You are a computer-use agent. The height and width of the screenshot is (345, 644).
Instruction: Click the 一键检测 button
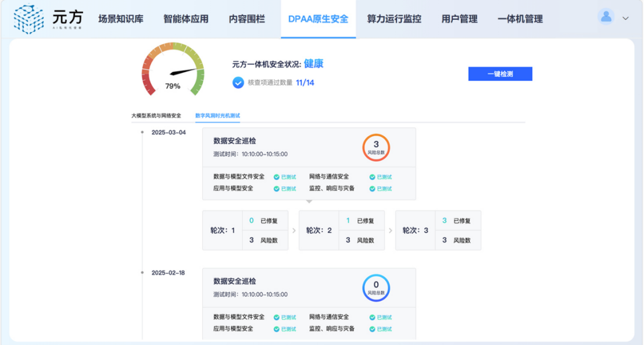pos(500,74)
